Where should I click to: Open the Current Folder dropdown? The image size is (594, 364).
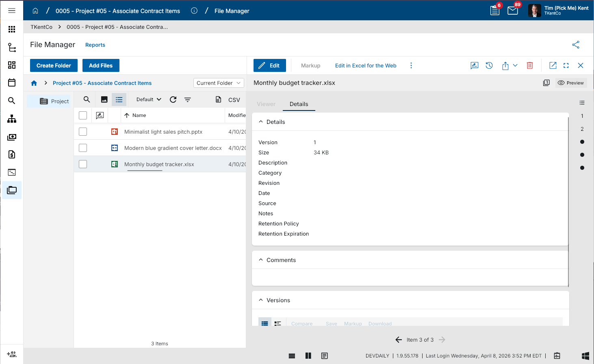click(219, 83)
